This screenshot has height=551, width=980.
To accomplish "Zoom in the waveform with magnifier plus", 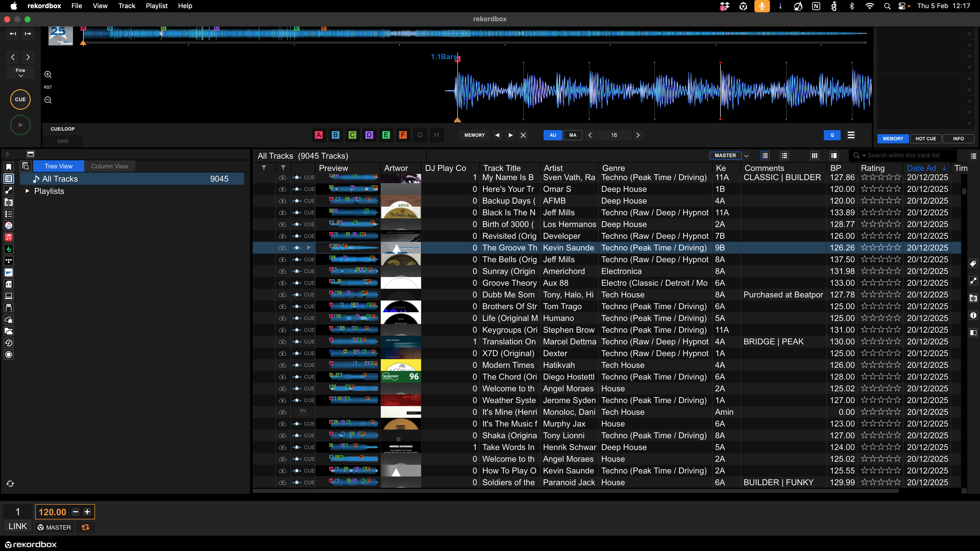I will tap(48, 74).
